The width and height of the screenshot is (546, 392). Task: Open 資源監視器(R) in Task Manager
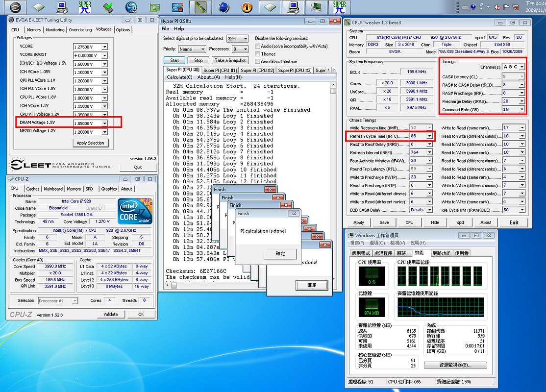[455, 365]
